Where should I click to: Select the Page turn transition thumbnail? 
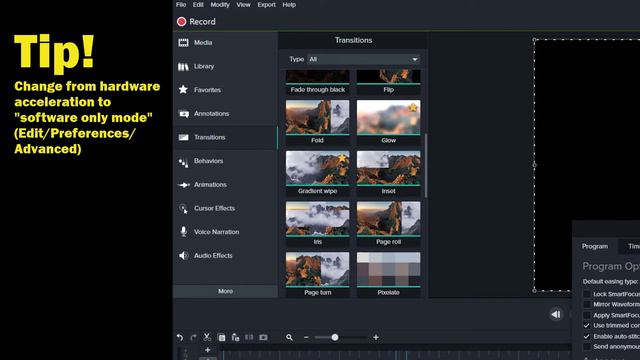318,269
